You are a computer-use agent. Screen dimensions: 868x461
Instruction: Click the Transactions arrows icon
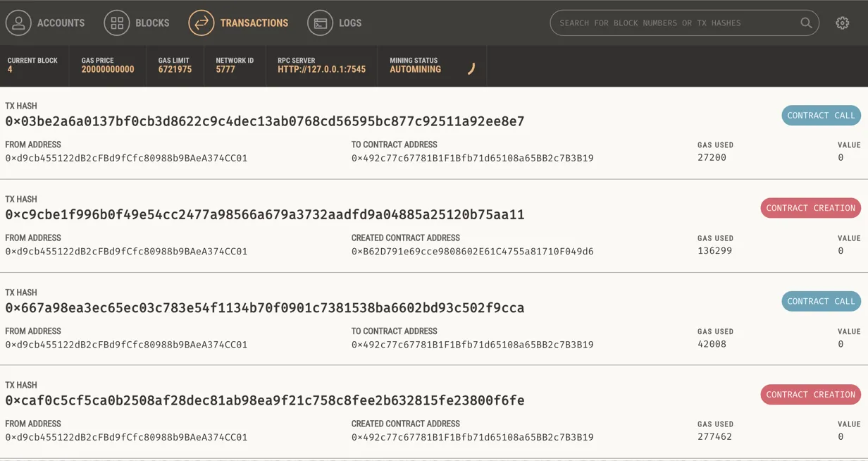pos(201,23)
